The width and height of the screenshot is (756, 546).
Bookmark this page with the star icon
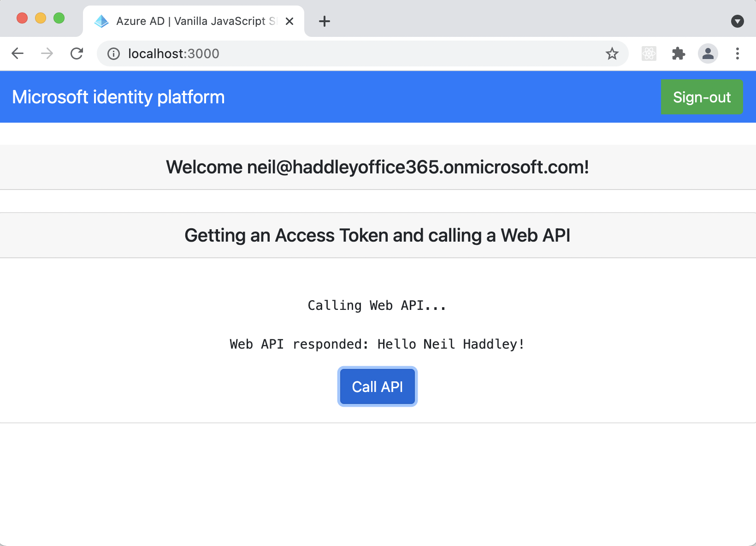tap(612, 53)
